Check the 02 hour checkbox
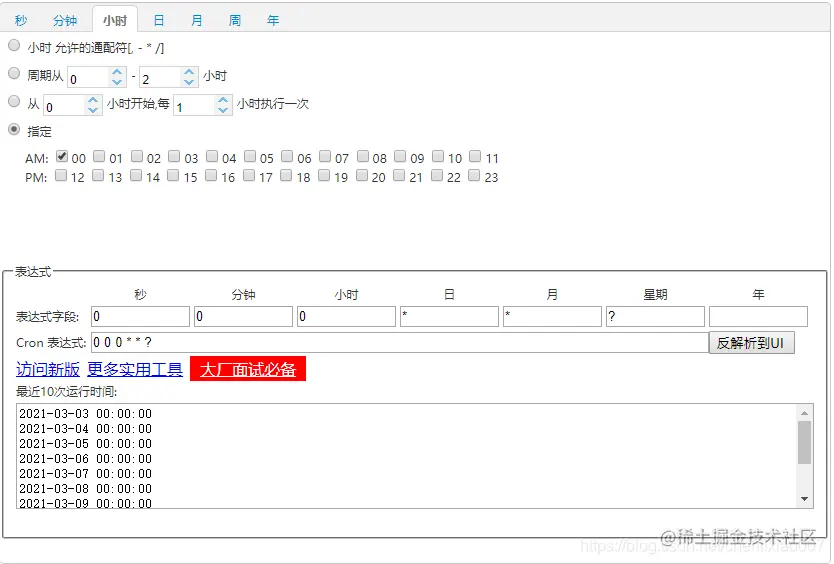834x564 pixels. [137, 156]
